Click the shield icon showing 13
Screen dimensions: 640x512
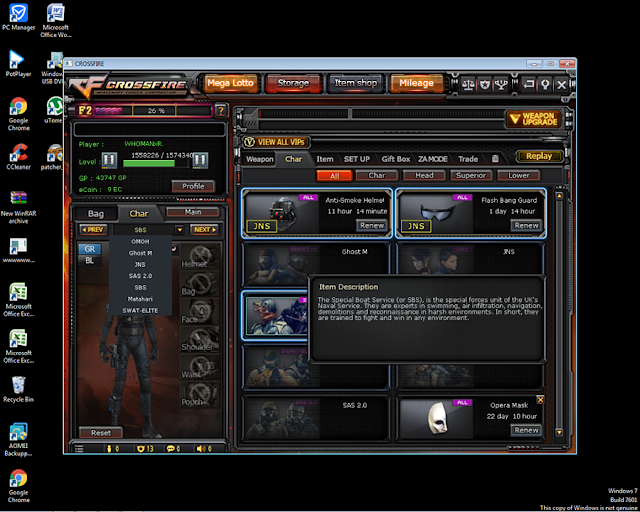[x=141, y=449]
